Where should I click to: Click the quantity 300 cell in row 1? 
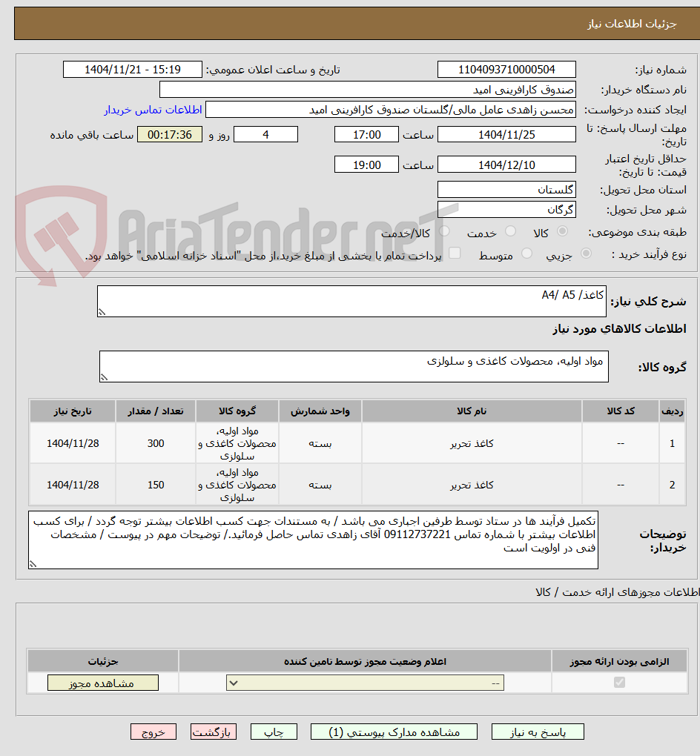tap(156, 443)
